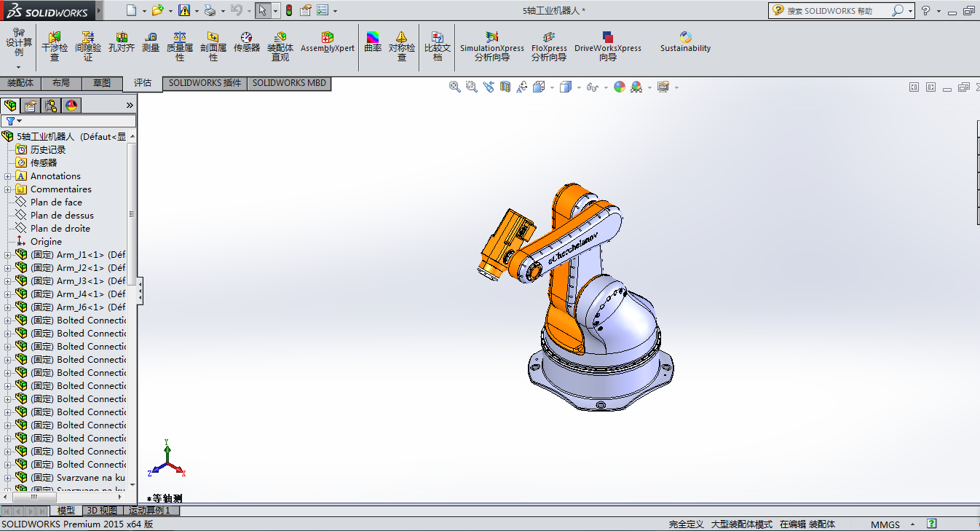Click the SOLIDWORKS help search field
The image size is (980, 531).
click(837, 11)
